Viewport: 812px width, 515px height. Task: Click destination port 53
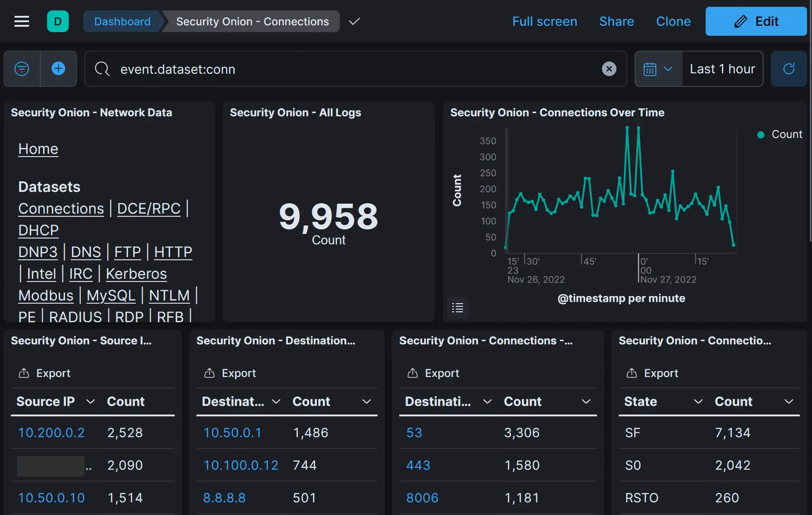point(414,433)
